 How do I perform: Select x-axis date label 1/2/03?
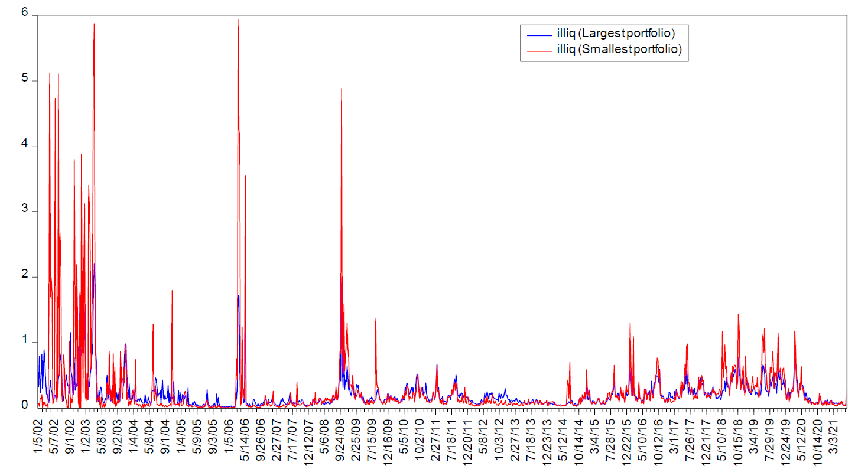point(86,435)
